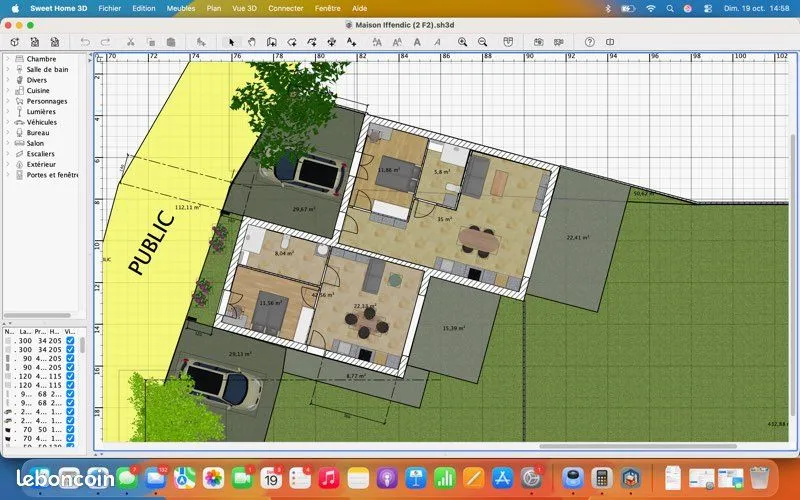This screenshot has width=800, height=500.
Task: Choose the Create walls tool
Action: click(x=271, y=42)
